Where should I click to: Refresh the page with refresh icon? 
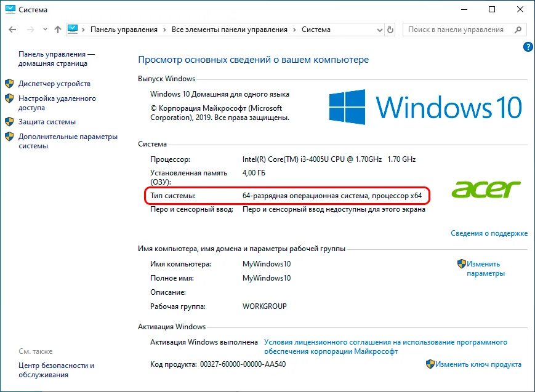pyautogui.click(x=390, y=30)
